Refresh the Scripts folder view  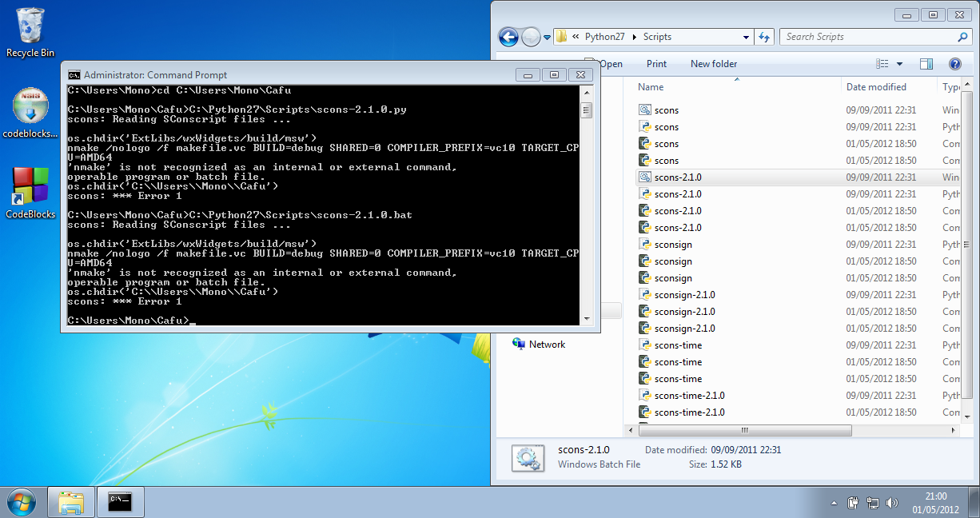coord(764,37)
